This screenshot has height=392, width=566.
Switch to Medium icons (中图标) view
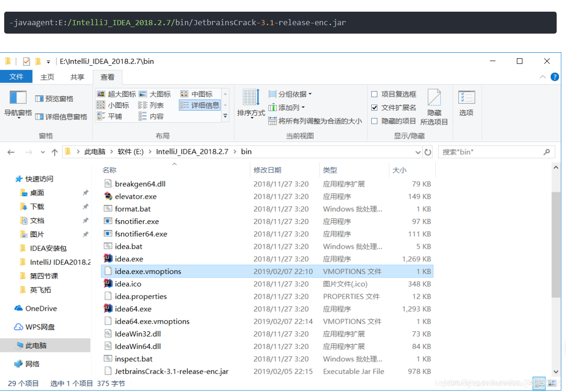(197, 94)
